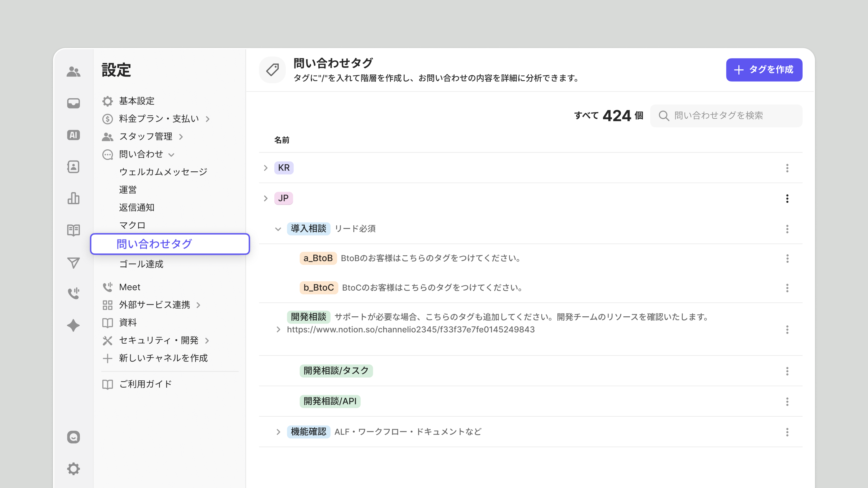Open the notion.so link in 開発相談 row

pyautogui.click(x=410, y=329)
